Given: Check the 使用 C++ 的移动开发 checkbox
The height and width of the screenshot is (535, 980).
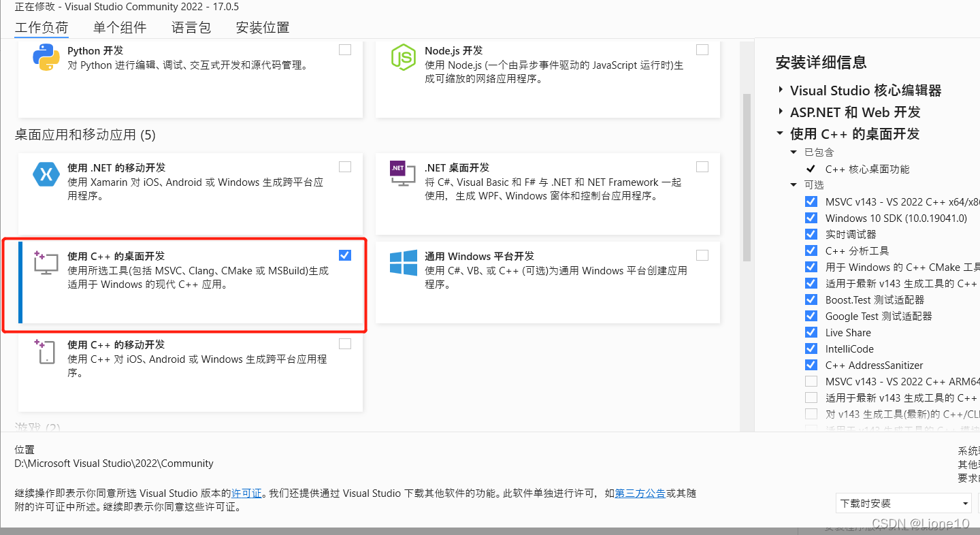Looking at the screenshot, I should (x=345, y=344).
